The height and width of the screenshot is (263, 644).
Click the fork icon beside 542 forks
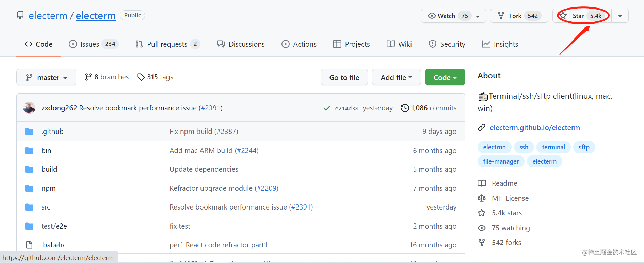click(482, 243)
